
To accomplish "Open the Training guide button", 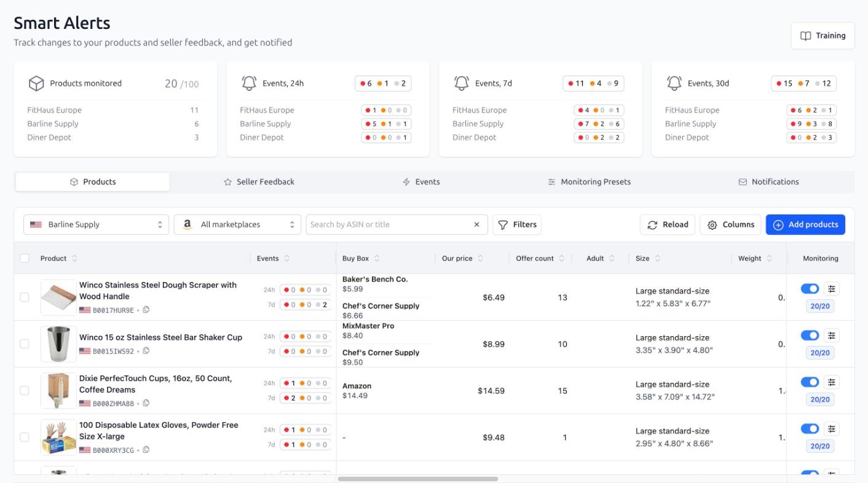I will click(823, 36).
